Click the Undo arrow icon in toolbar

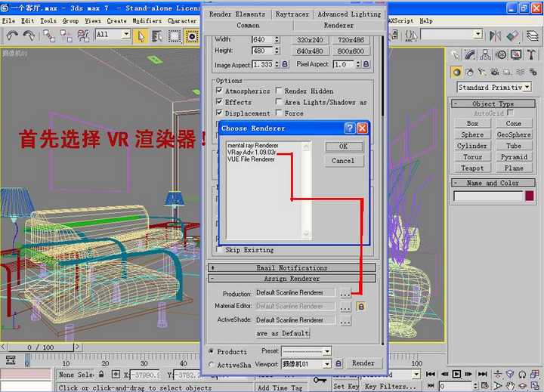coord(13,35)
